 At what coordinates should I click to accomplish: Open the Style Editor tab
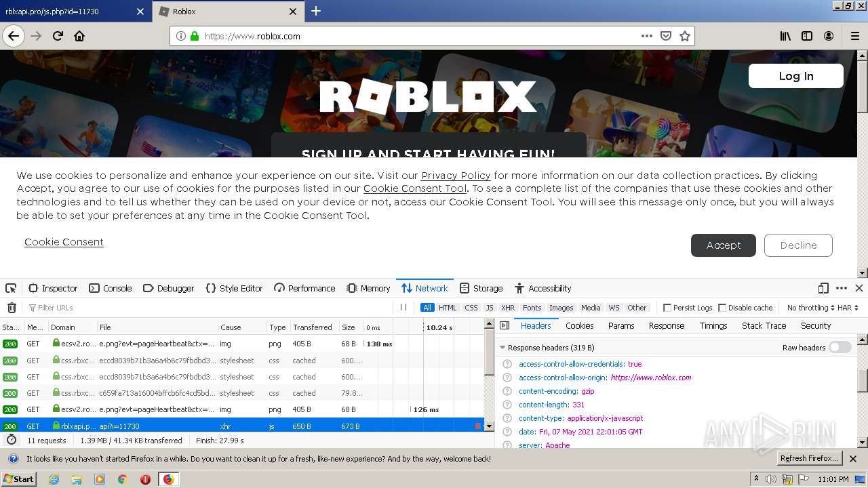pyautogui.click(x=234, y=288)
